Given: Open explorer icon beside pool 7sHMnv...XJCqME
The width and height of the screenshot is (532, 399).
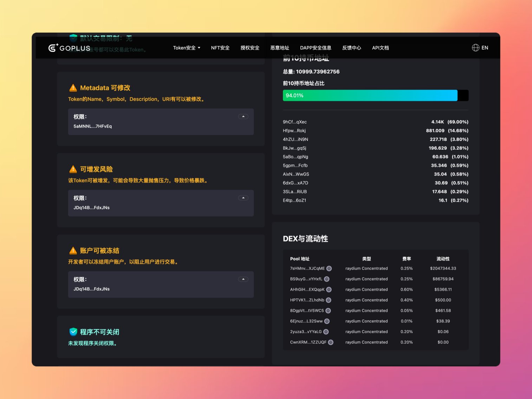Looking at the screenshot, I should [x=329, y=269].
